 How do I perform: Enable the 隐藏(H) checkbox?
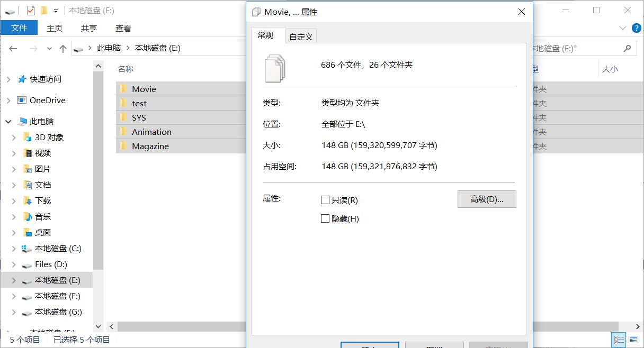click(x=325, y=218)
